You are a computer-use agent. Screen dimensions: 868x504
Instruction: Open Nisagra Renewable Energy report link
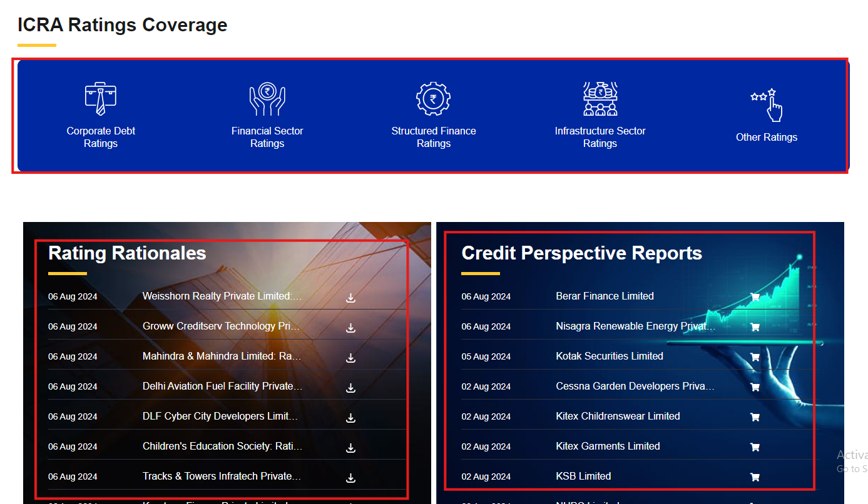[x=635, y=326]
